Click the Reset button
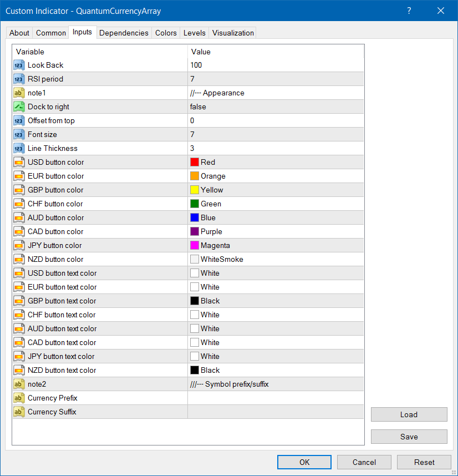 coord(424,462)
